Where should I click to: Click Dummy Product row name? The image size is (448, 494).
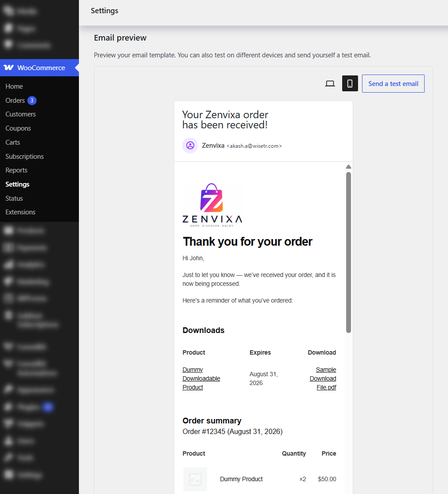coord(241,479)
